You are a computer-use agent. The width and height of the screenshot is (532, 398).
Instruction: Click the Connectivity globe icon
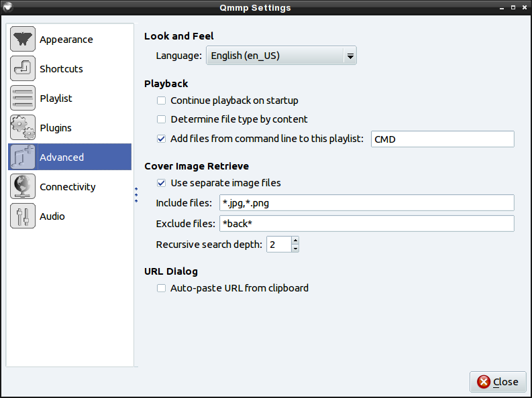tap(23, 186)
